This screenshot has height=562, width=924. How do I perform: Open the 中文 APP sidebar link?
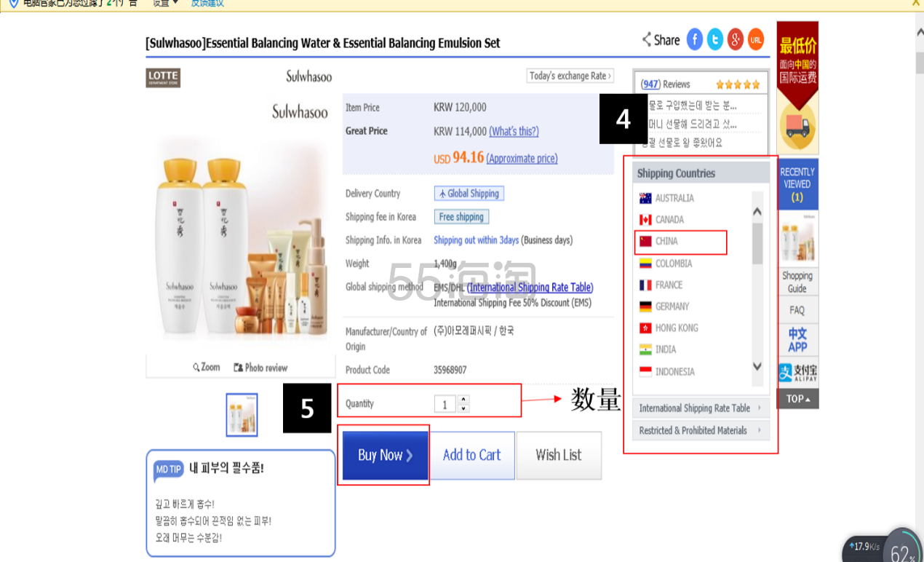[797, 340]
